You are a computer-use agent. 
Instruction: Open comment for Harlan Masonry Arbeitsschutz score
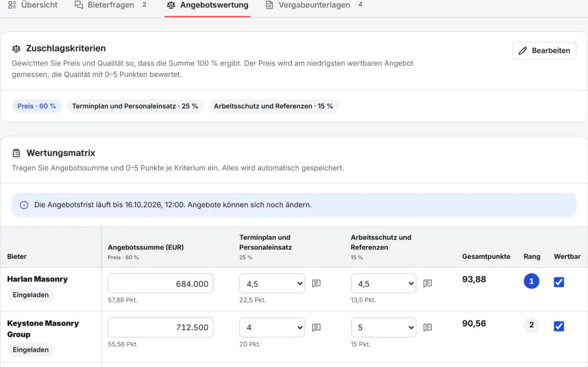[x=428, y=283]
